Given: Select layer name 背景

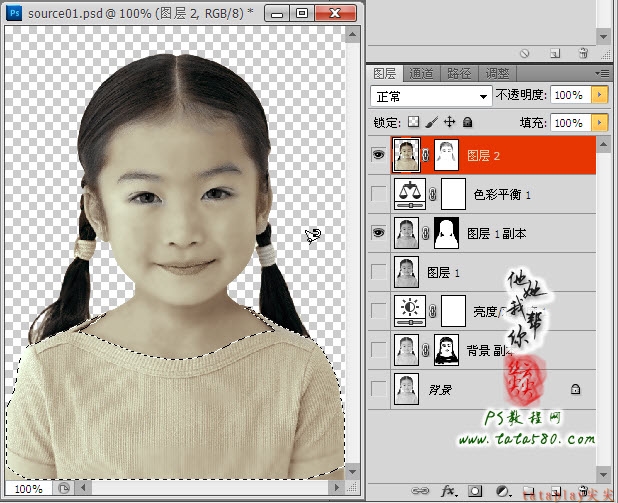Looking at the screenshot, I should click(x=440, y=389).
